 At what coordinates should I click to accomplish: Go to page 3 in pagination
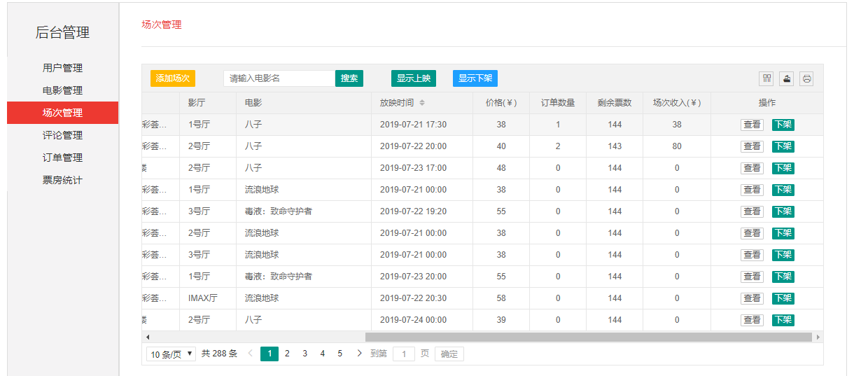coord(304,354)
